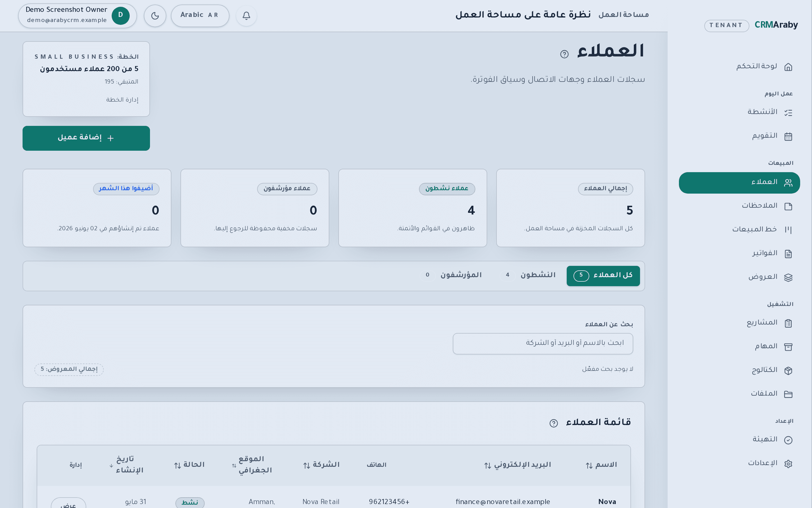
Task: Click the note icon for الملاحظات
Action: pyautogui.click(x=788, y=206)
